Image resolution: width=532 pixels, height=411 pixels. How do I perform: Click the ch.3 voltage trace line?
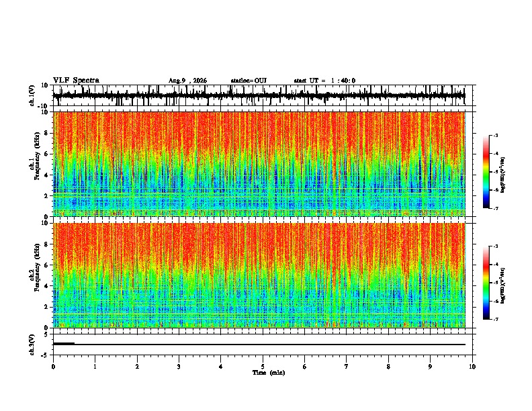pos(259,345)
